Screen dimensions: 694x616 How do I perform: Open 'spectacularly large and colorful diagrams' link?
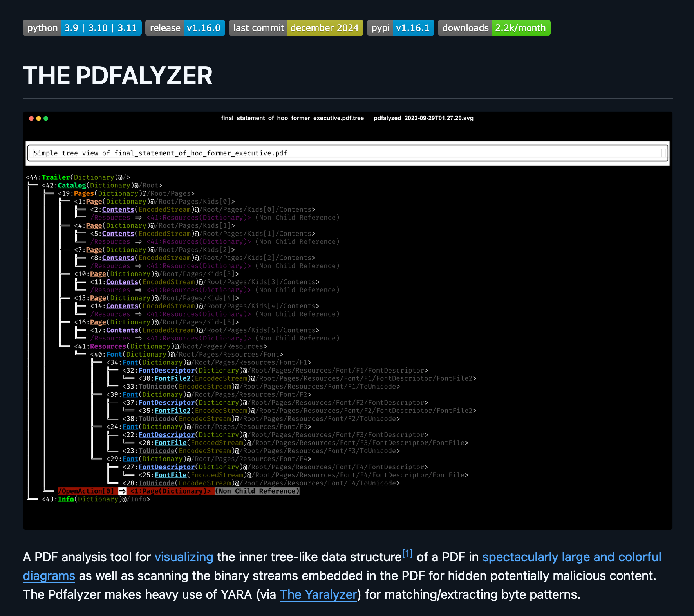571,557
